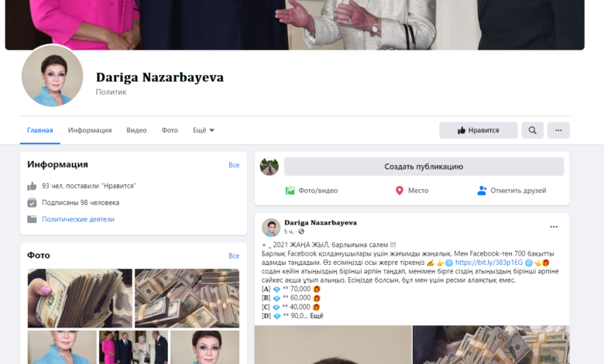Select Фото/видео post option
The image size is (604, 364).
click(x=311, y=191)
